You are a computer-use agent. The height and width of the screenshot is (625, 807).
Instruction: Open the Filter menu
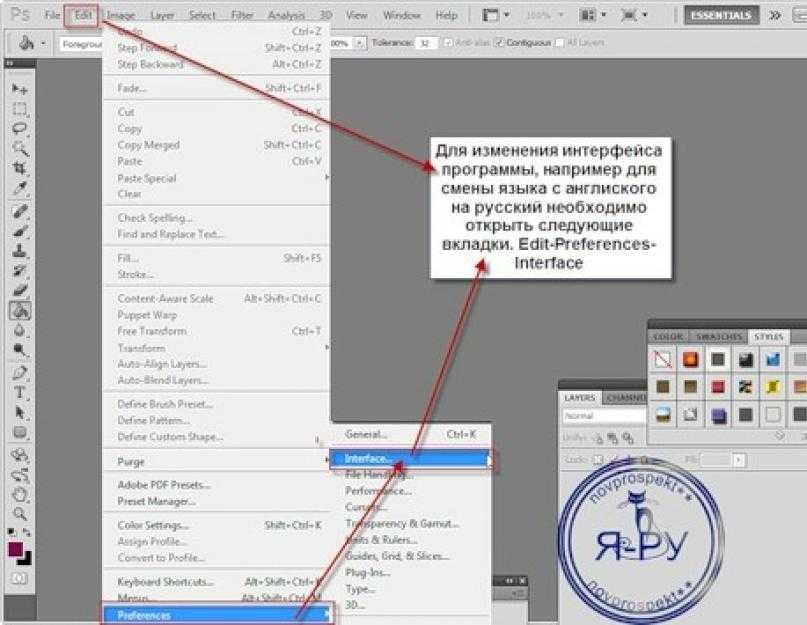(242, 15)
